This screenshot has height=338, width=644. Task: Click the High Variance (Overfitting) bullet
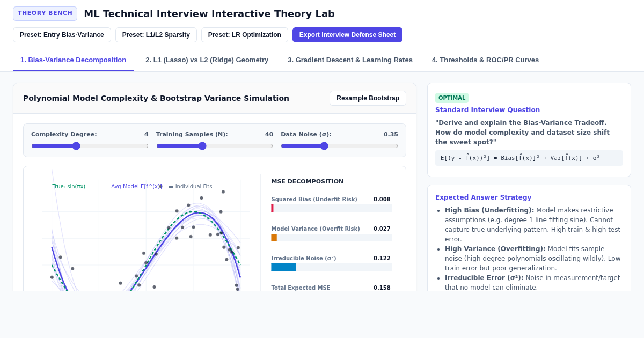[x=533, y=259]
